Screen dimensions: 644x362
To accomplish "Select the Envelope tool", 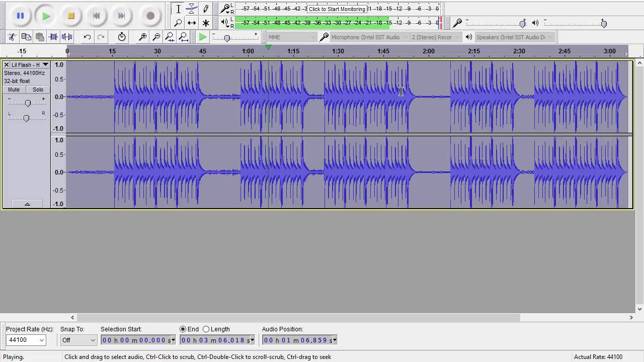I will pos(192,9).
